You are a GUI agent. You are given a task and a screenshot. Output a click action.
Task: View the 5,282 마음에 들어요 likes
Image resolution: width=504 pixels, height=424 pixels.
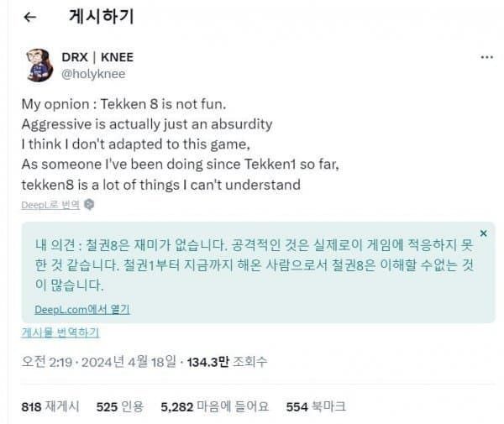coord(215,406)
